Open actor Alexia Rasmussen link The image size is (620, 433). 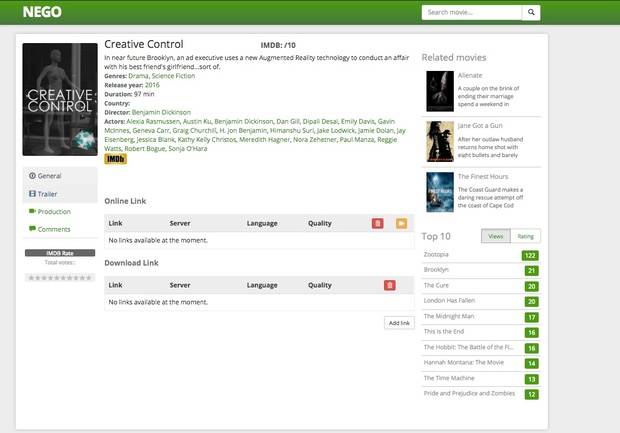pos(153,121)
